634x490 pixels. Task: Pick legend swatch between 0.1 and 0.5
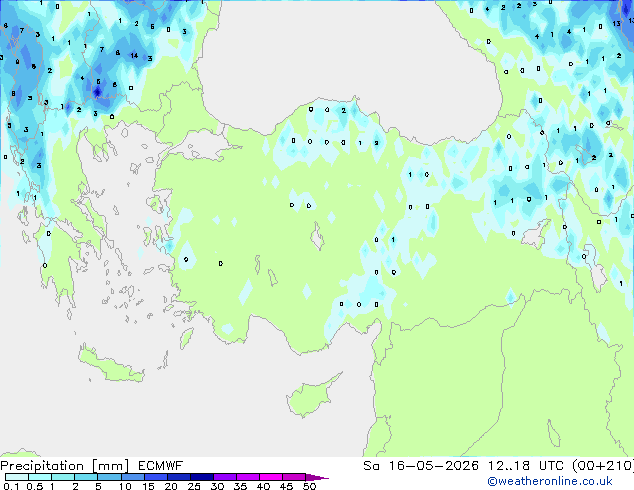(x=17, y=477)
